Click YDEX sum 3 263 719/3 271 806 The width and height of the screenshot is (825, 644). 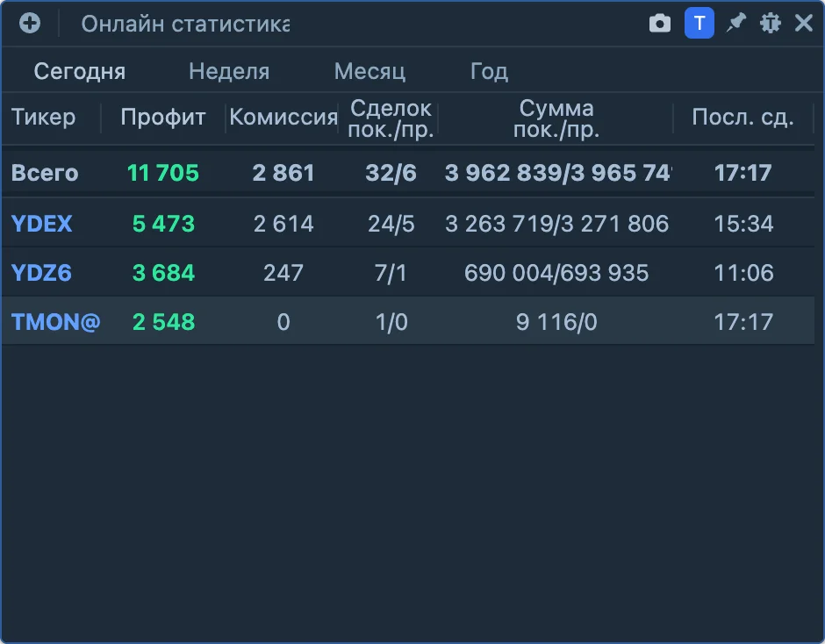(x=556, y=224)
